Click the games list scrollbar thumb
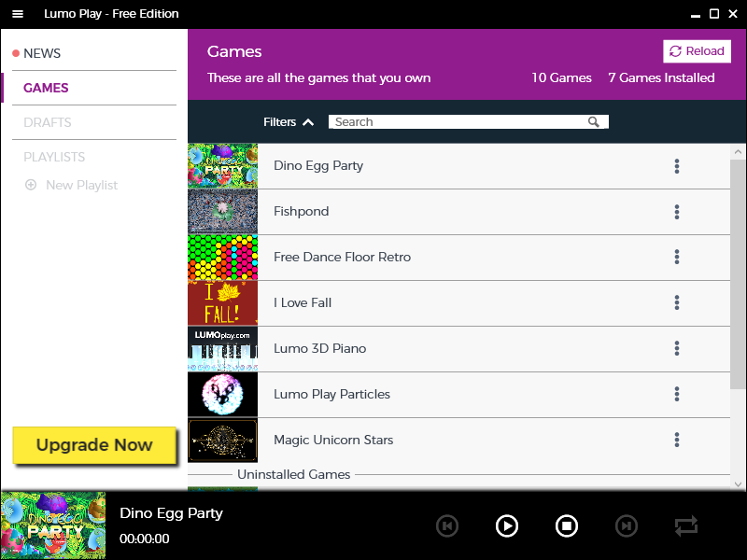The image size is (747, 560). pyautogui.click(x=738, y=273)
